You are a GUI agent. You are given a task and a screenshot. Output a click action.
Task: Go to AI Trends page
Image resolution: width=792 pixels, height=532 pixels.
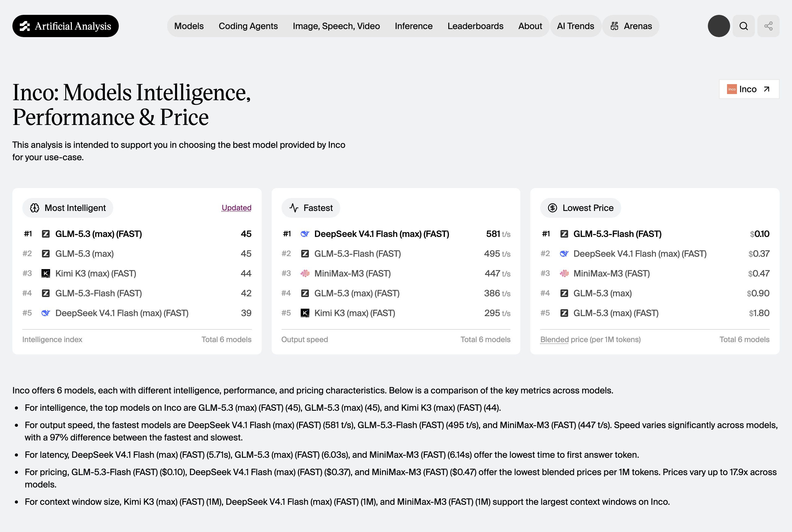[575, 26]
